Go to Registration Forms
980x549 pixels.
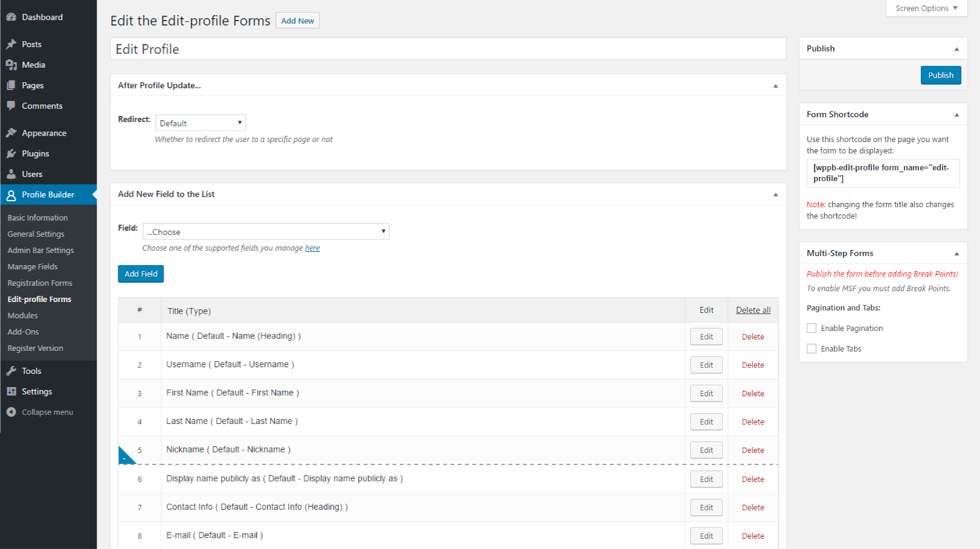39,283
